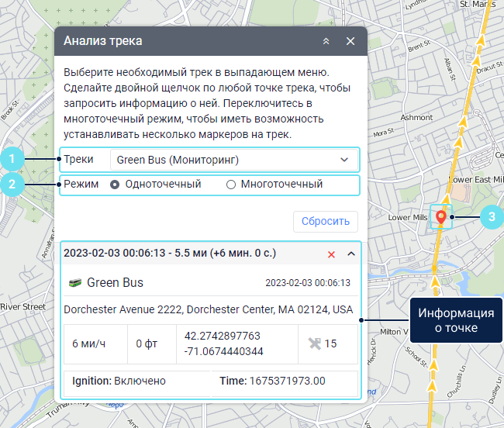Click the timestamp 2023-02-03 00:06:13 beside Green Bus
The width and height of the screenshot is (504, 428).
point(308,283)
